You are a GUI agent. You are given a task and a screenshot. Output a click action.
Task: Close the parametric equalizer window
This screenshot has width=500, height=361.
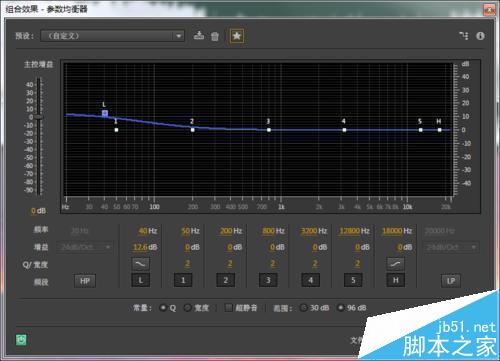click(489, 10)
